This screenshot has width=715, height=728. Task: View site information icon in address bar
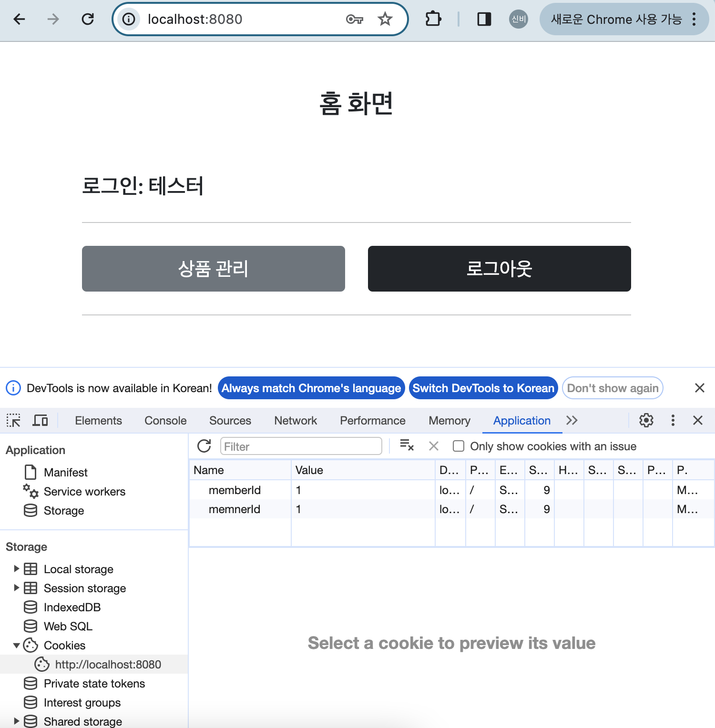129,19
